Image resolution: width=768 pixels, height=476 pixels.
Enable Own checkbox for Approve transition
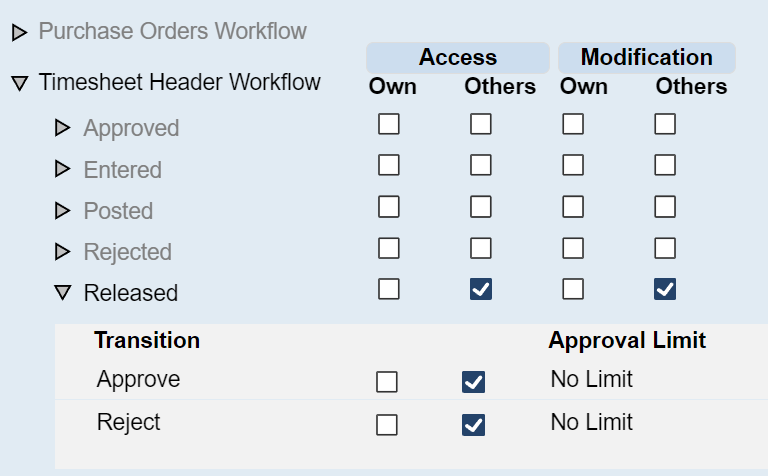pyautogui.click(x=386, y=382)
